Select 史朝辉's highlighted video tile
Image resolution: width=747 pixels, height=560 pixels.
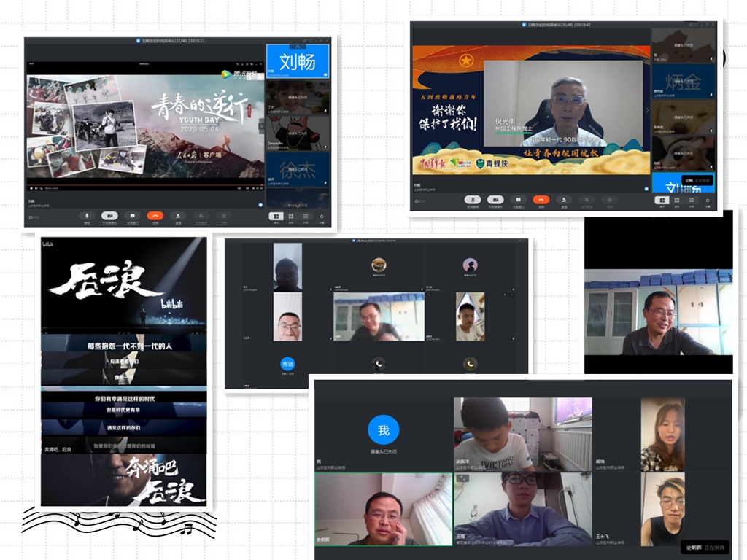click(384, 509)
